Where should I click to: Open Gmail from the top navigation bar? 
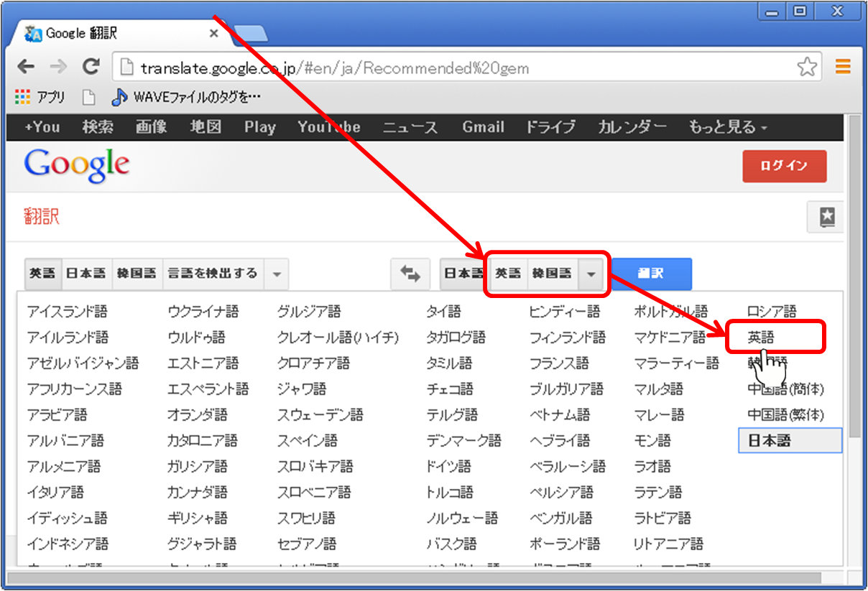[x=483, y=127]
